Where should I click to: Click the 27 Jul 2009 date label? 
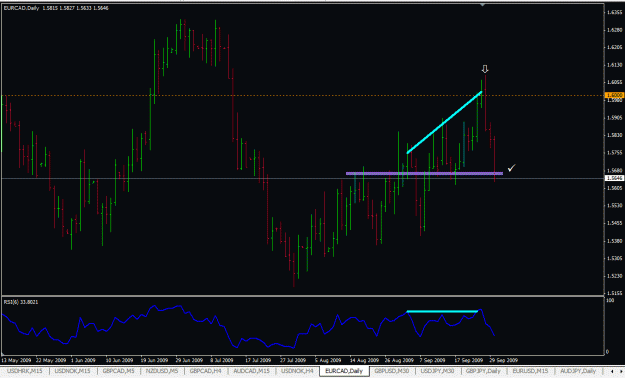293,360
